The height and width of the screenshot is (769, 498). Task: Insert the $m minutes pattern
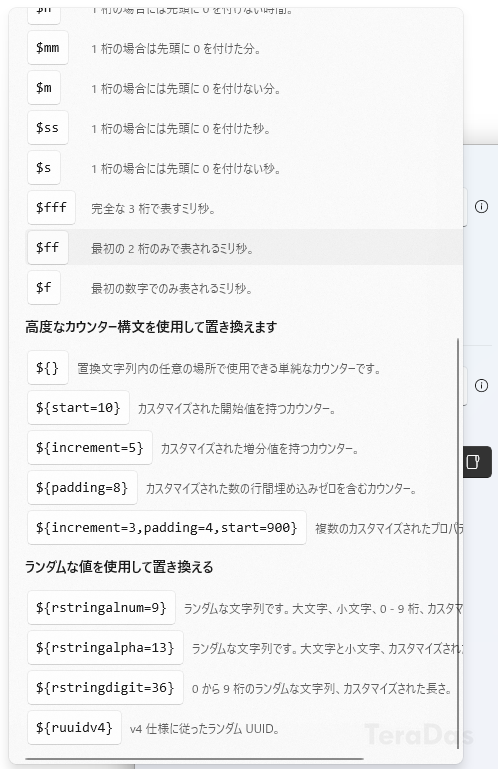[x=44, y=88]
